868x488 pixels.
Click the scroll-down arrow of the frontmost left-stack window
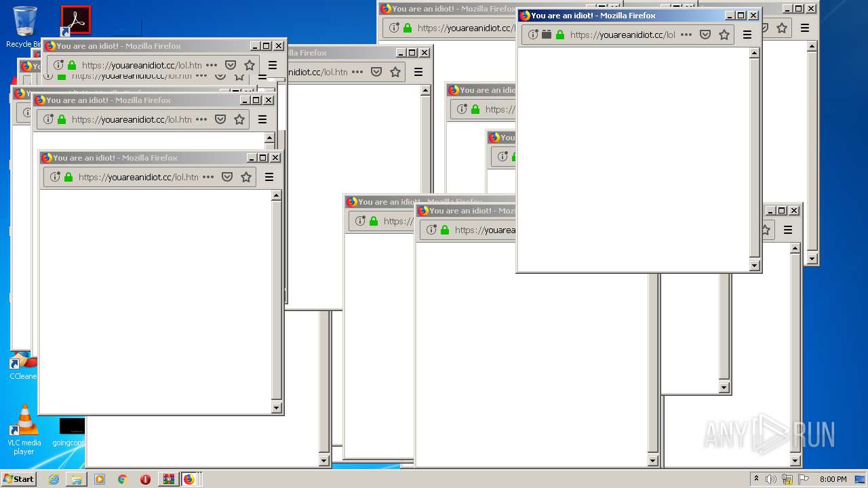(x=276, y=407)
